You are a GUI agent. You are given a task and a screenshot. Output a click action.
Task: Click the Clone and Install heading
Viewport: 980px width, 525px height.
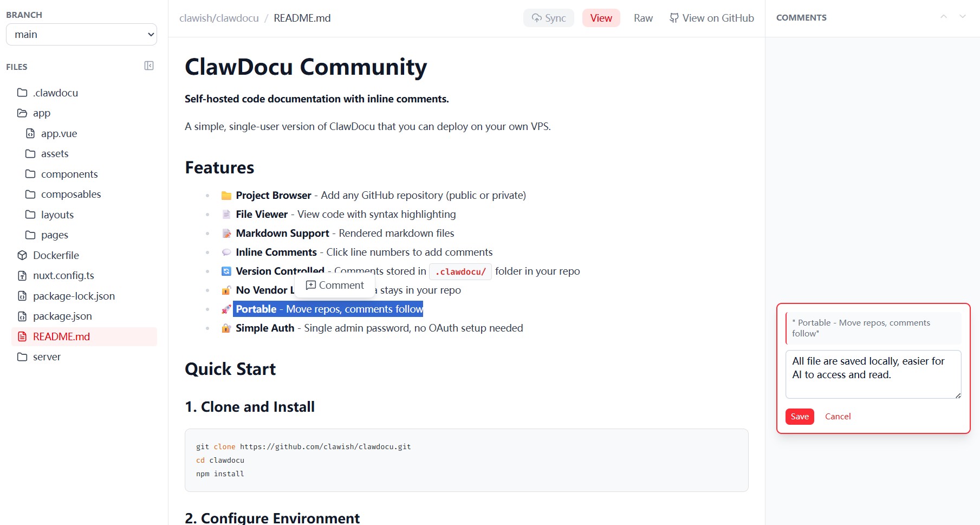click(250, 407)
